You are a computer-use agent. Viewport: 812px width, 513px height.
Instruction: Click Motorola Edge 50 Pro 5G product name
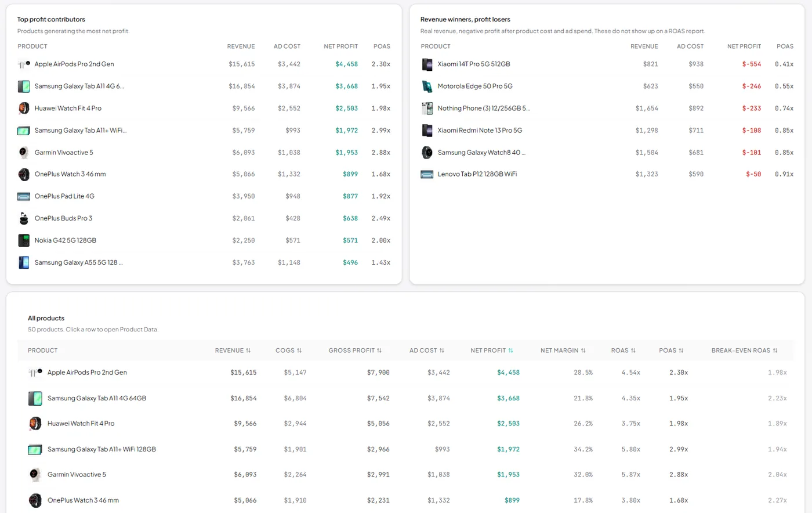475,86
